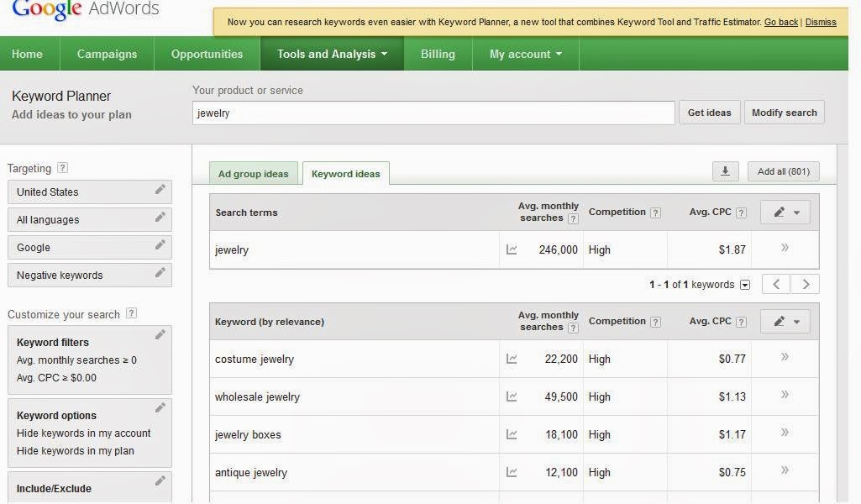Open keywords-per-page dropdown near pagination
This screenshot has width=861, height=504.
(744, 285)
